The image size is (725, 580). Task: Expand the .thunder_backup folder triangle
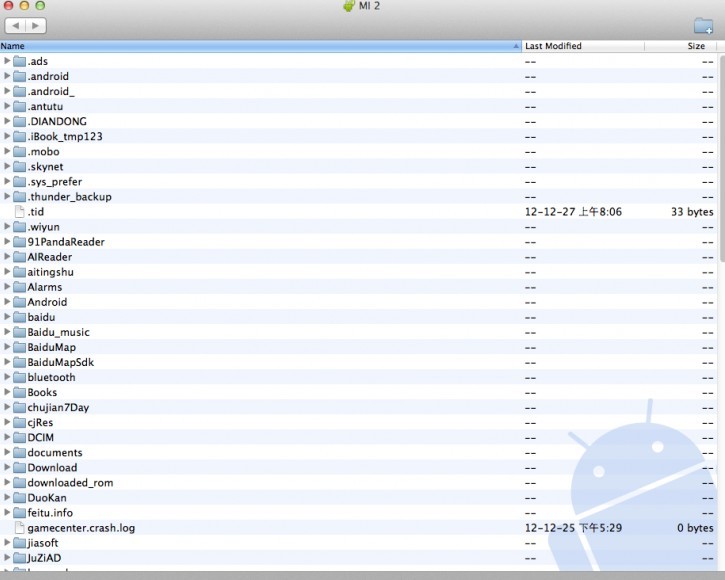7,196
